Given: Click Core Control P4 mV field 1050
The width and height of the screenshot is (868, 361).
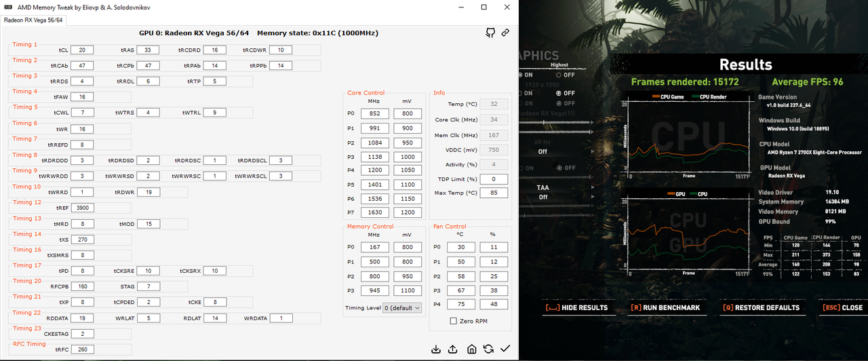Looking at the screenshot, I should [x=407, y=170].
